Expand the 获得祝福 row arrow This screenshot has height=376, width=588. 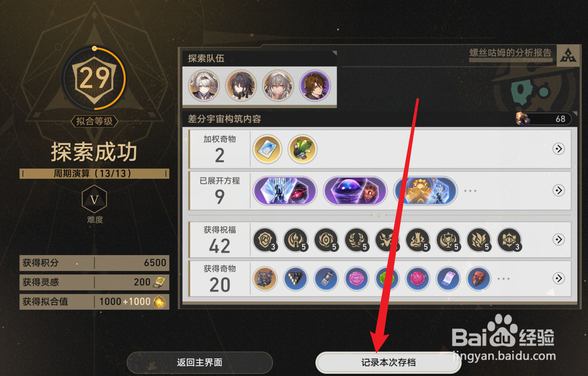[558, 240]
